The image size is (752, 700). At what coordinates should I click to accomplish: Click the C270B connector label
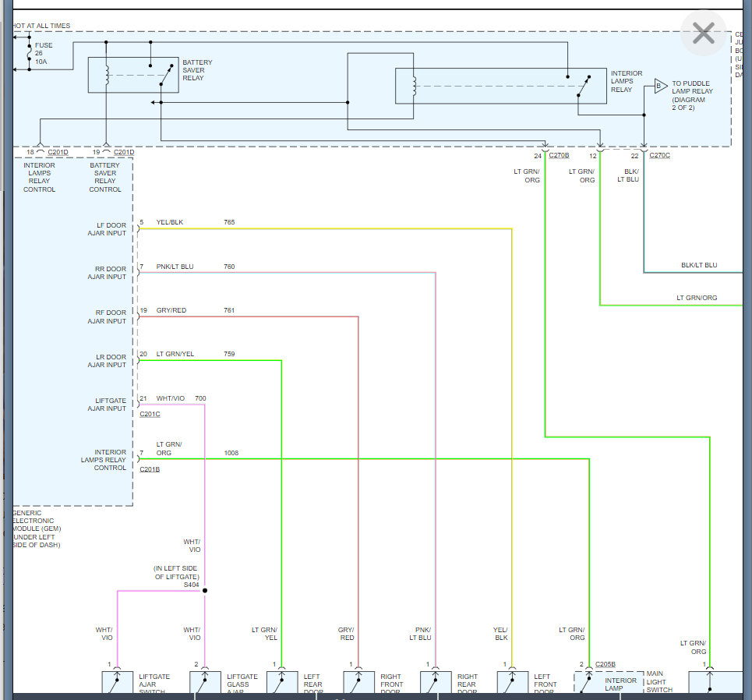559,155
